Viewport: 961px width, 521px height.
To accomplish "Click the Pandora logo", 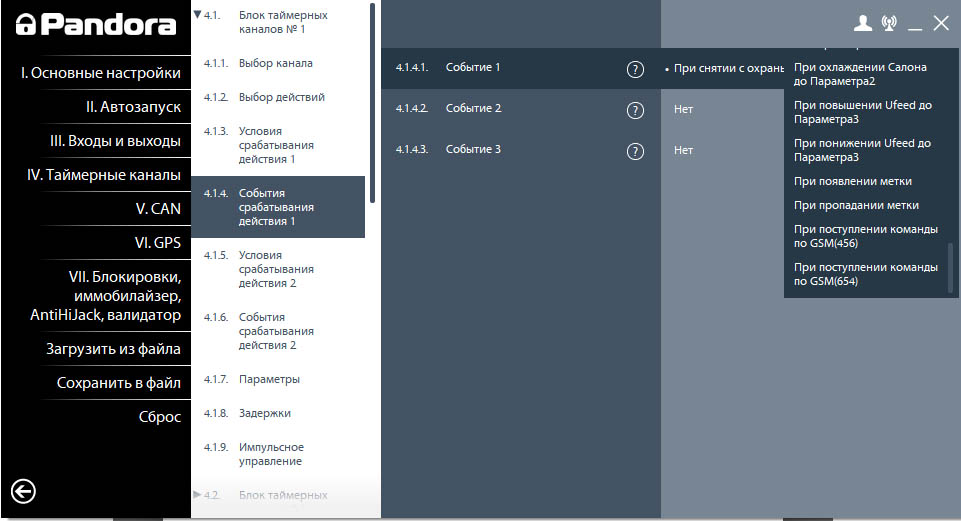I will (x=95, y=25).
